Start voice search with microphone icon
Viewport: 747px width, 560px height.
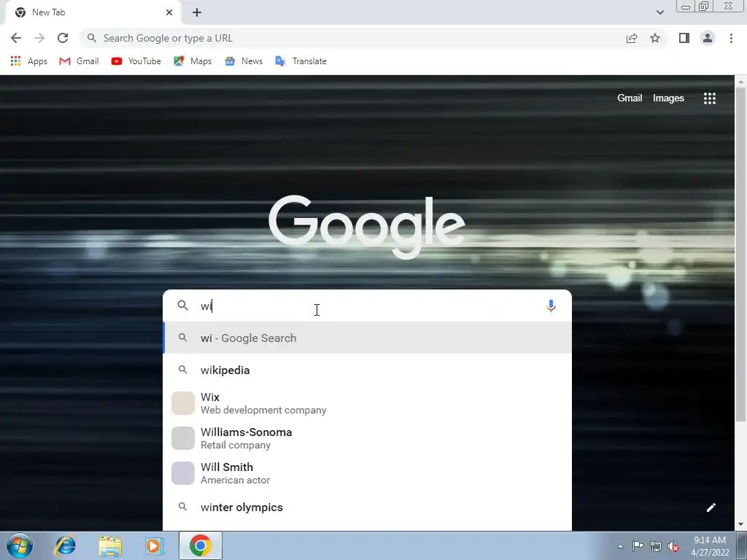[551, 306]
